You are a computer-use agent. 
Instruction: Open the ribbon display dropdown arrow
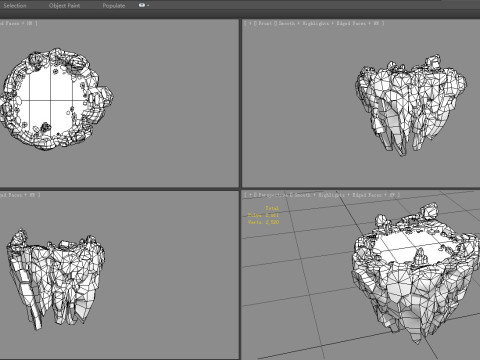pyautogui.click(x=148, y=5)
